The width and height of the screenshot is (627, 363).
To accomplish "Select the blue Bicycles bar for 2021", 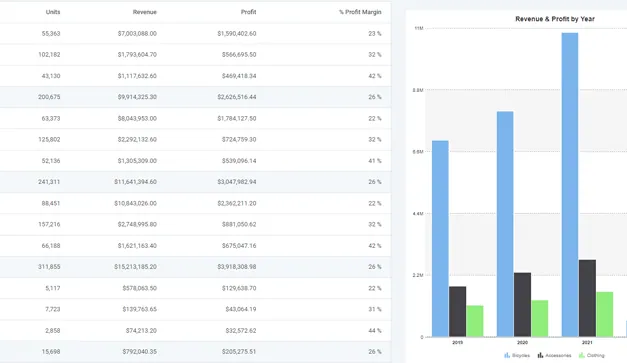I will click(x=570, y=185).
